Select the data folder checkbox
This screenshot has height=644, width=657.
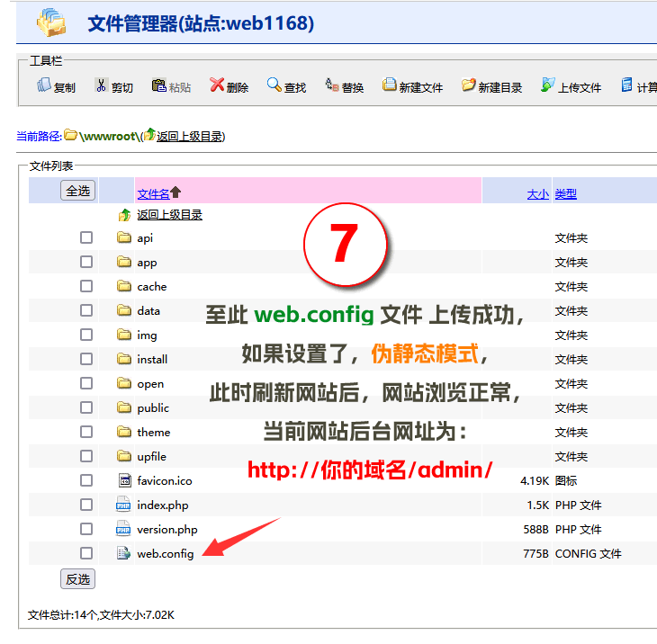point(86,310)
